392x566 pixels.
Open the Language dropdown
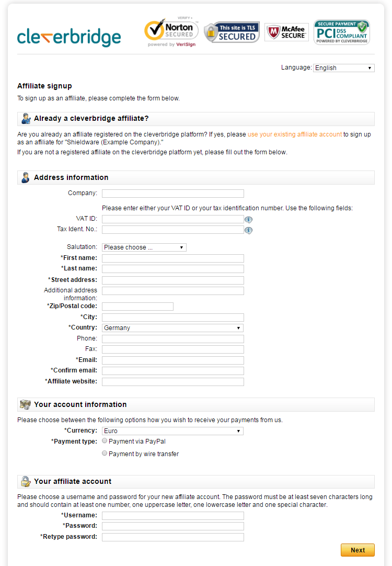pos(343,67)
